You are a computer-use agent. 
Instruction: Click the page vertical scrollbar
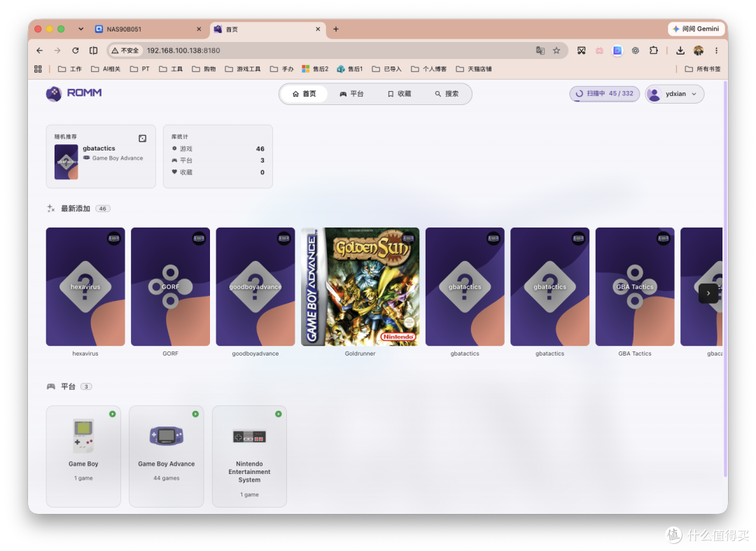tap(724, 279)
